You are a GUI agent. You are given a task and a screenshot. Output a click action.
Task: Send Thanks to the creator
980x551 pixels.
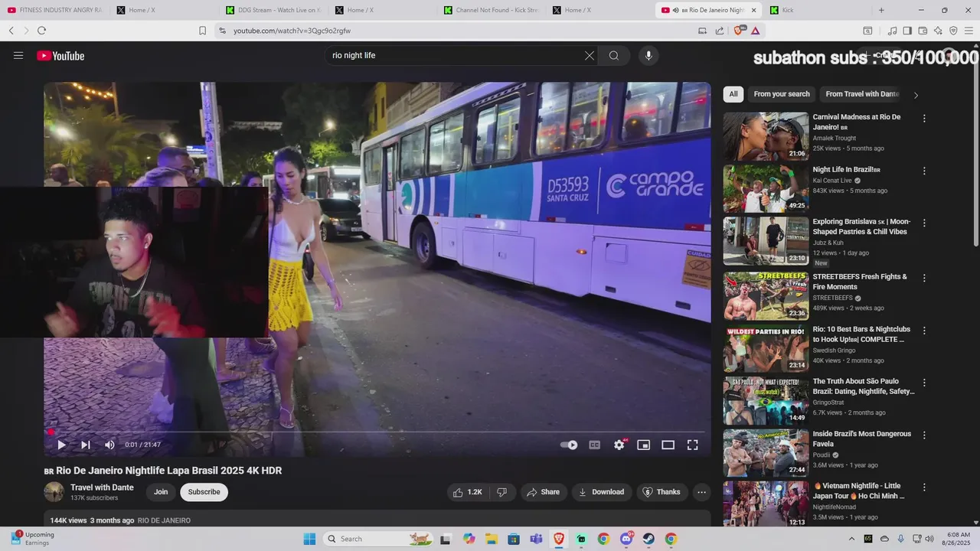(661, 492)
